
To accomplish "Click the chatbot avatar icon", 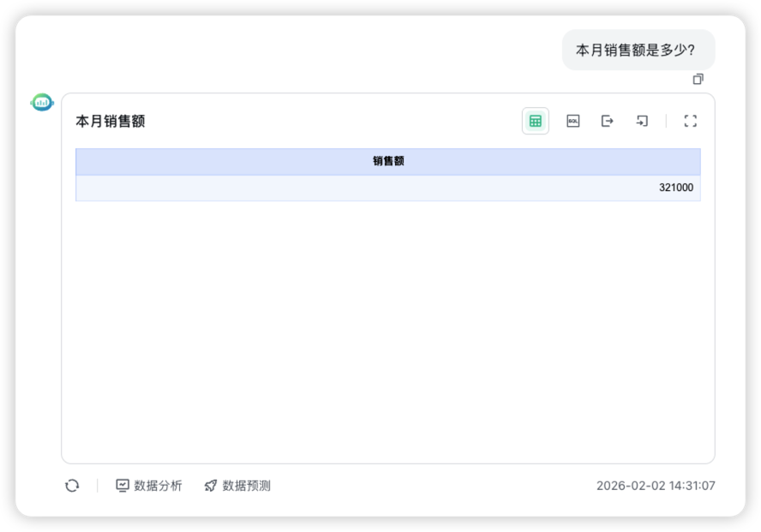I will tap(40, 101).
